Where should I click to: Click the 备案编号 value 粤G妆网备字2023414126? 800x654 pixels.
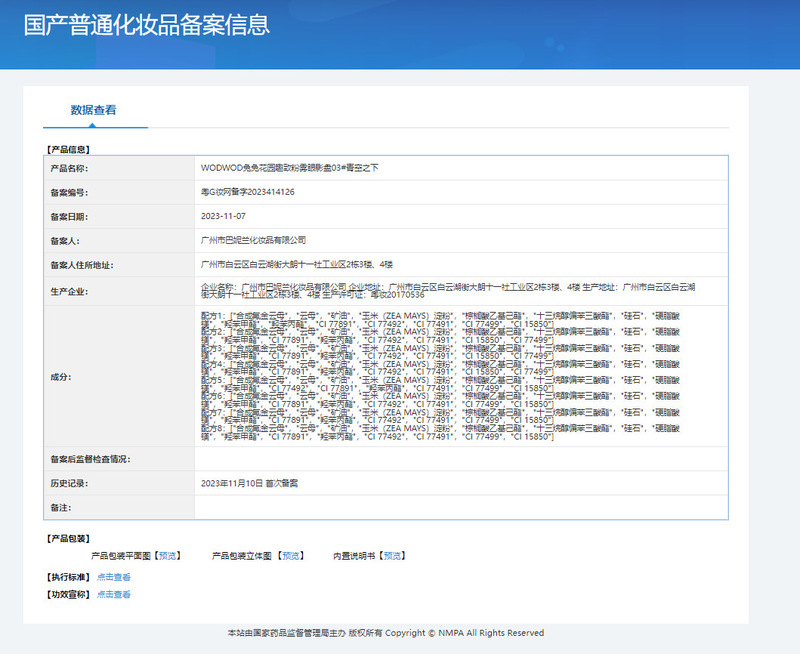[x=247, y=192]
